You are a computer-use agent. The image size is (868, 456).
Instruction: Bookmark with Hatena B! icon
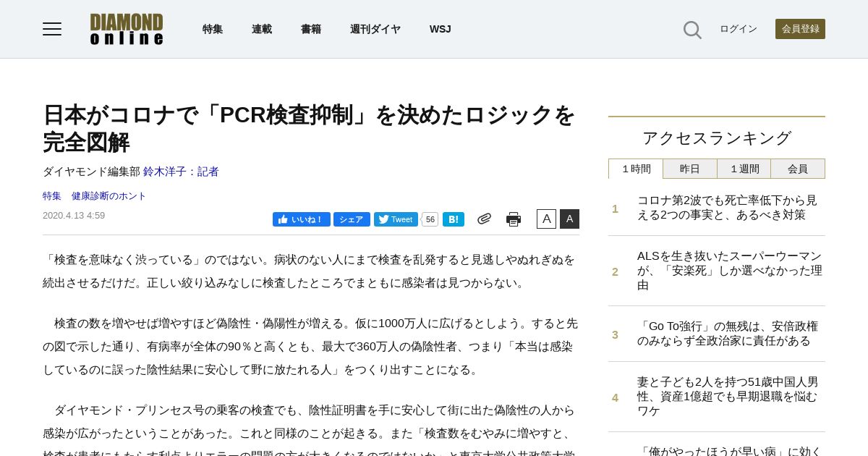[x=454, y=219]
